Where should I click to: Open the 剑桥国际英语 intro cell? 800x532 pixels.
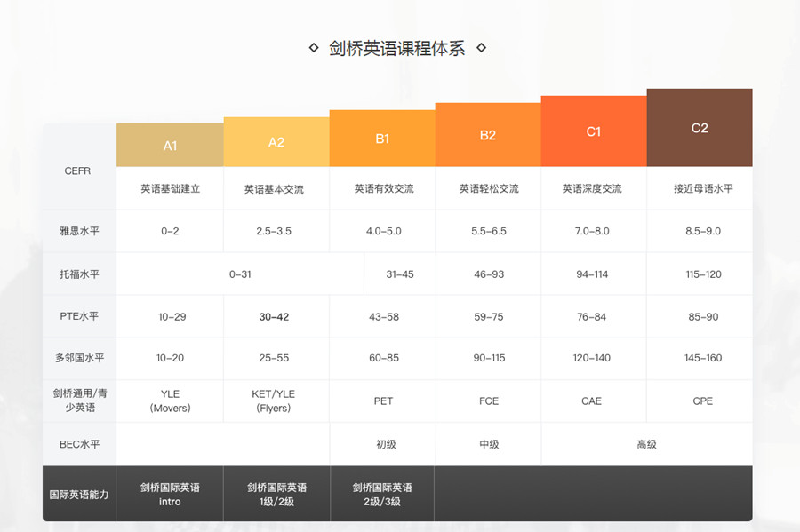(x=170, y=494)
